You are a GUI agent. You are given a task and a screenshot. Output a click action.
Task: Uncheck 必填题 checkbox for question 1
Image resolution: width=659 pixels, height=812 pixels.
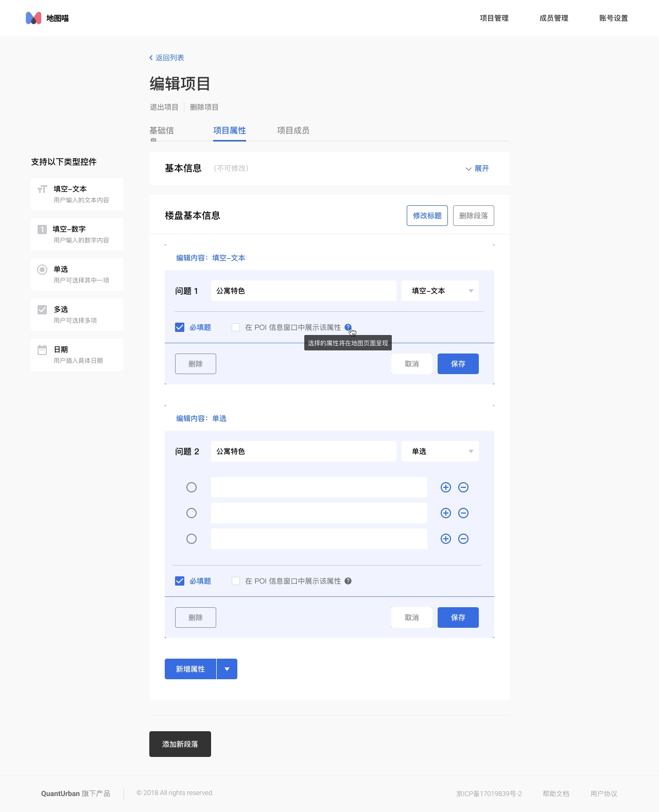180,327
